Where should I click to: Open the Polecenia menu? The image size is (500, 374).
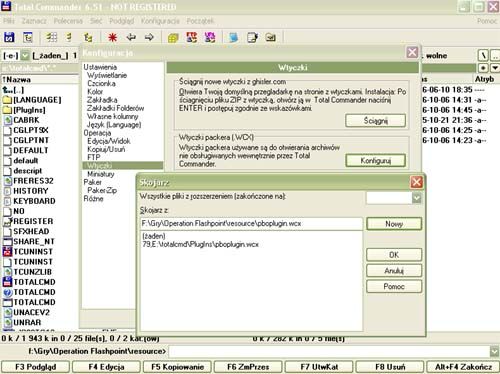(68, 21)
